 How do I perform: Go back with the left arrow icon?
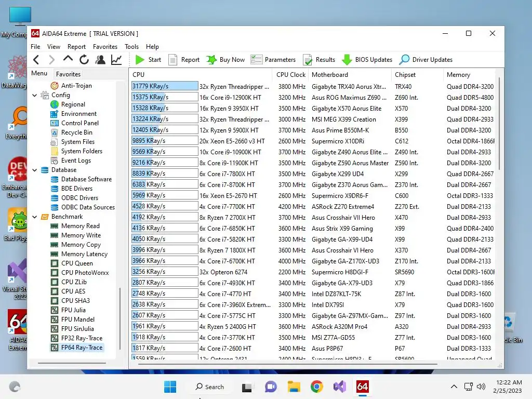(x=36, y=60)
